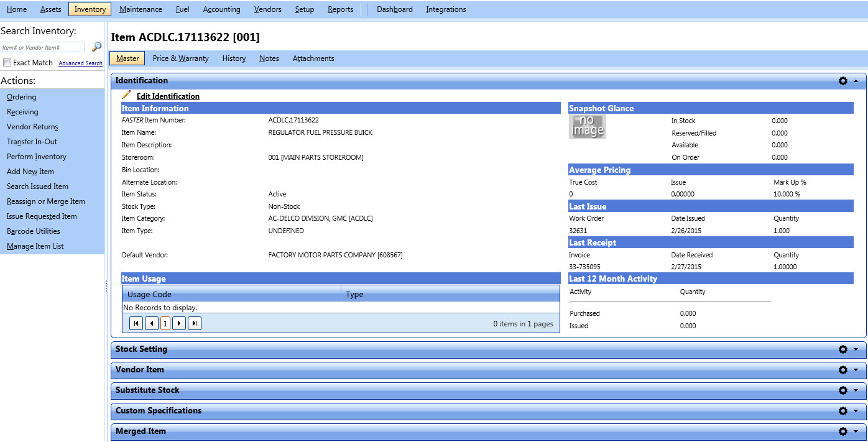Expand the Vendor Item panel arrow
868x442 pixels.
point(856,370)
